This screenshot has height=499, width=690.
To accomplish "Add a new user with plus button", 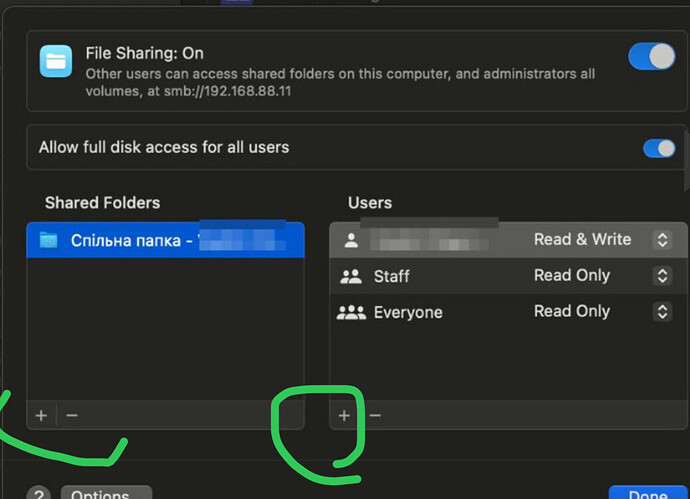I will click(x=344, y=415).
